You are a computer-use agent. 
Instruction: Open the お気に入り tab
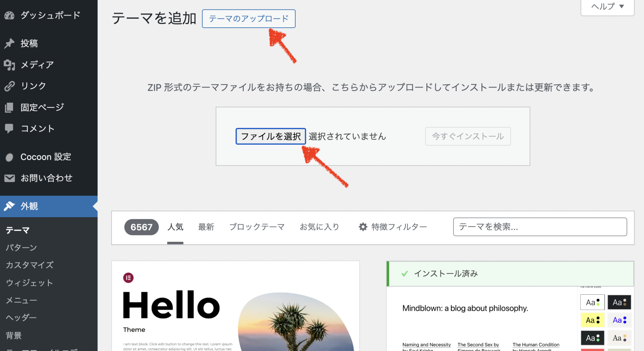click(x=319, y=227)
